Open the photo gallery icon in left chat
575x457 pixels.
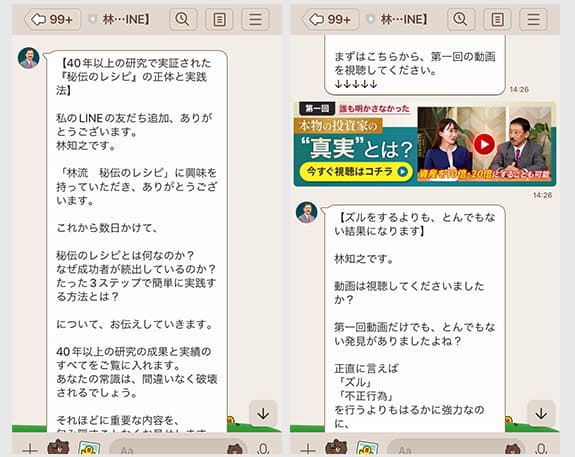click(89, 448)
